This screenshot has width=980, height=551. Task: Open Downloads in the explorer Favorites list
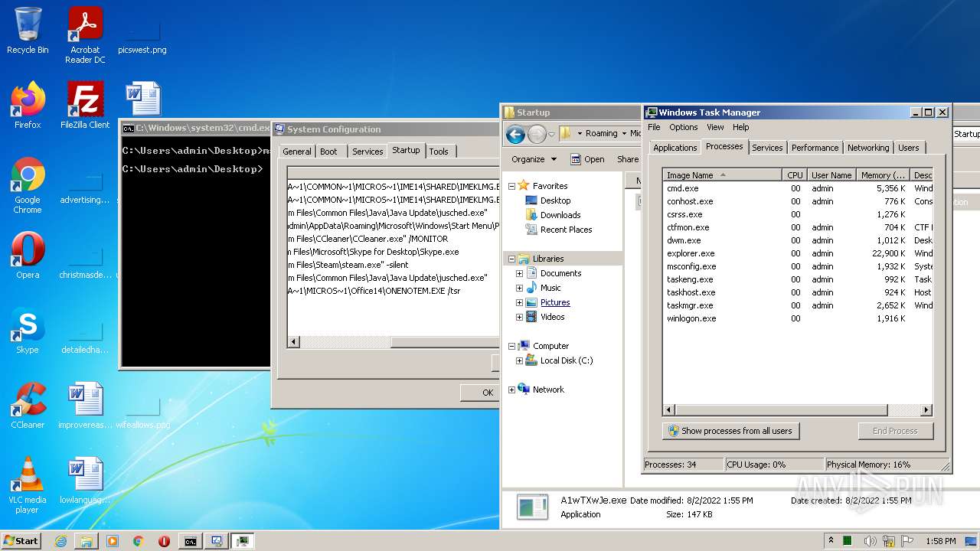[560, 215]
